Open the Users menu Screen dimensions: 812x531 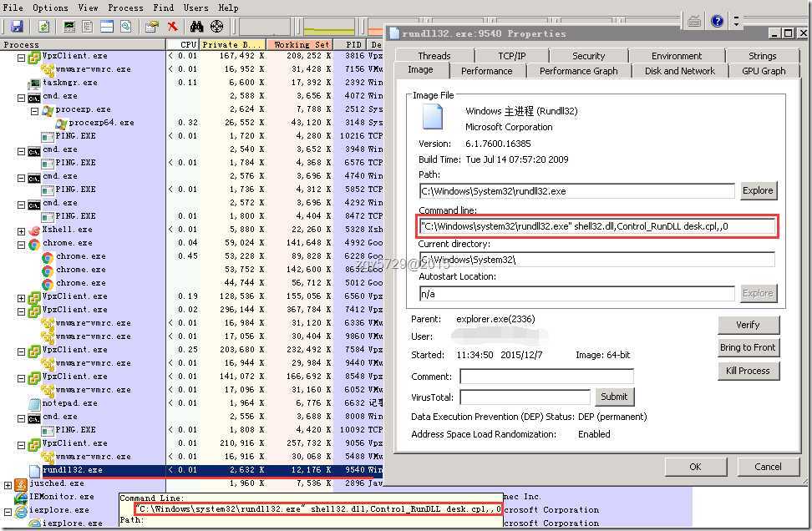coord(195,8)
